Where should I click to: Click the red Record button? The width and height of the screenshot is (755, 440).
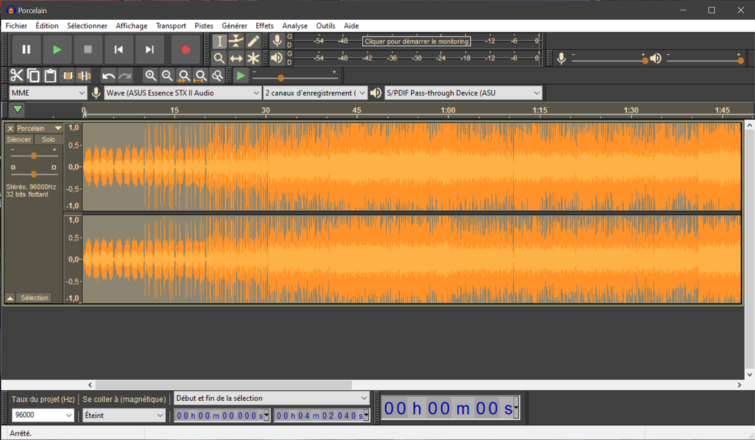pos(185,49)
